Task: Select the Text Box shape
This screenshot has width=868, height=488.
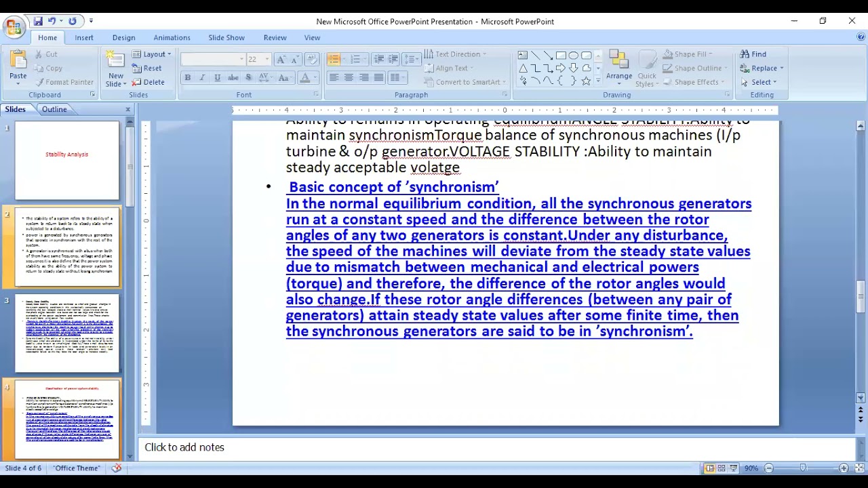Action: [523, 55]
